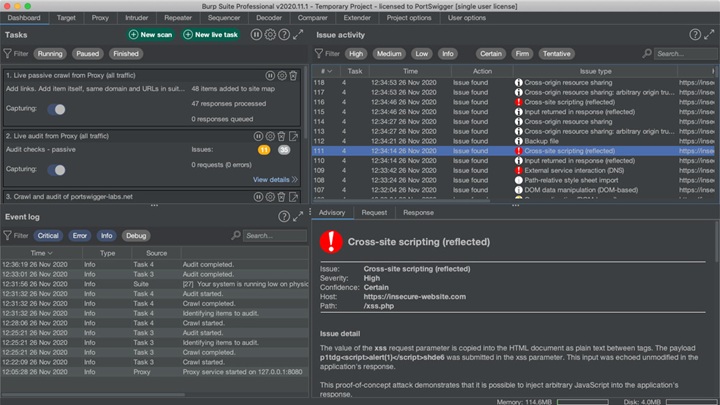This screenshot has height=405, width=720.
Task: Open the Request tab of the issue
Action: point(374,213)
